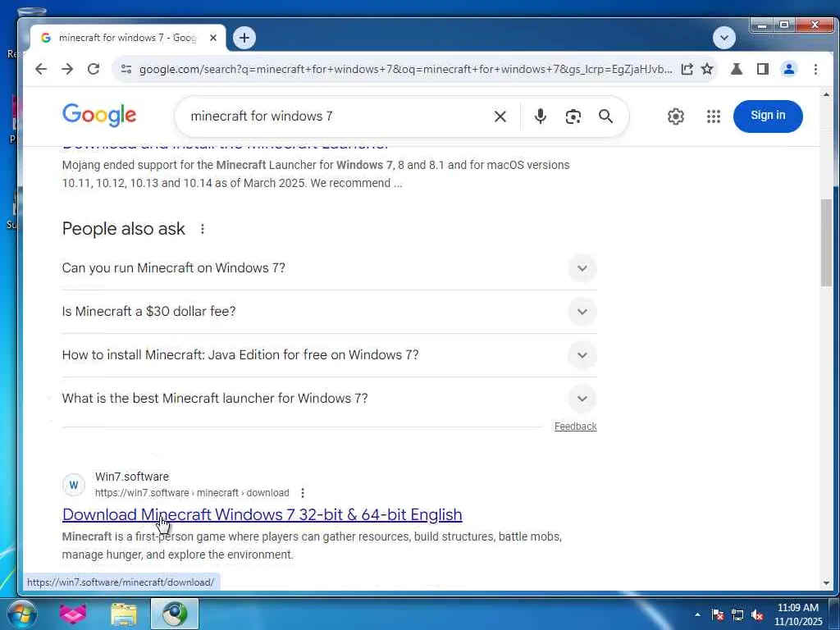Image resolution: width=840 pixels, height=630 pixels.
Task: Click the vertical scrollbar thumb
Action: 826,242
